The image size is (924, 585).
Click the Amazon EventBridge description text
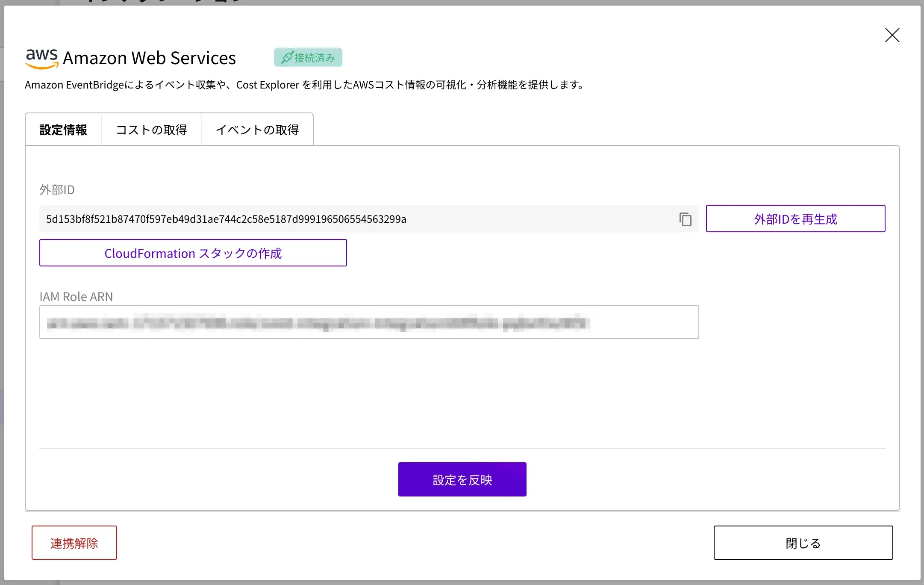(305, 85)
